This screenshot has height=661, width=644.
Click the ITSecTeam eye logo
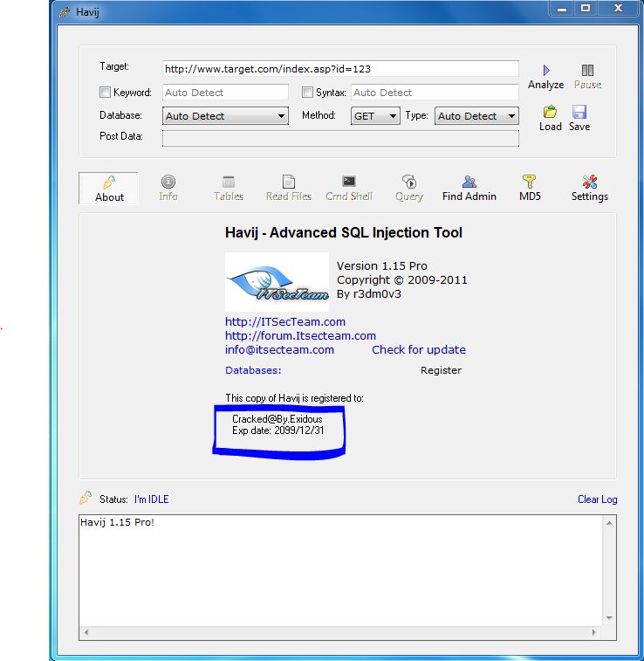click(x=277, y=282)
